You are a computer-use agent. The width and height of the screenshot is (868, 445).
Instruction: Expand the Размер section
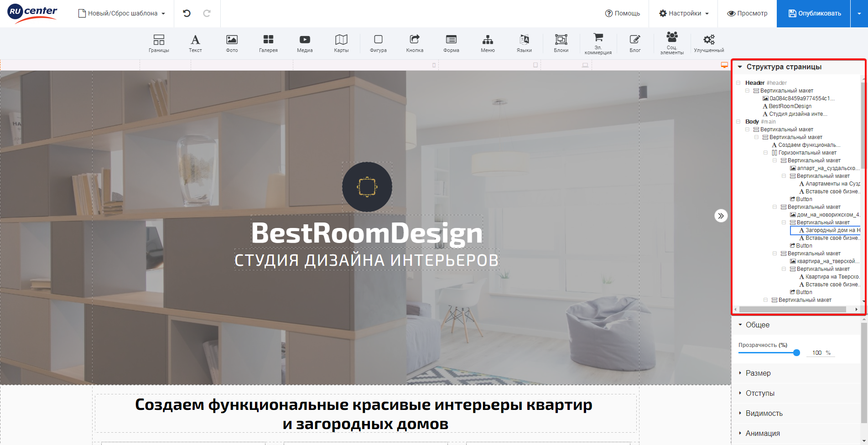758,373
